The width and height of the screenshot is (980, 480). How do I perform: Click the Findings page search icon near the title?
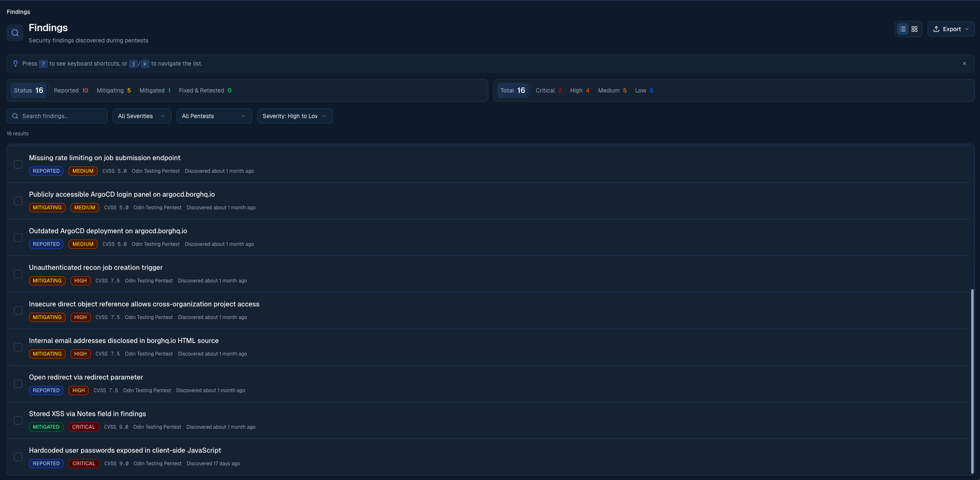(x=15, y=32)
